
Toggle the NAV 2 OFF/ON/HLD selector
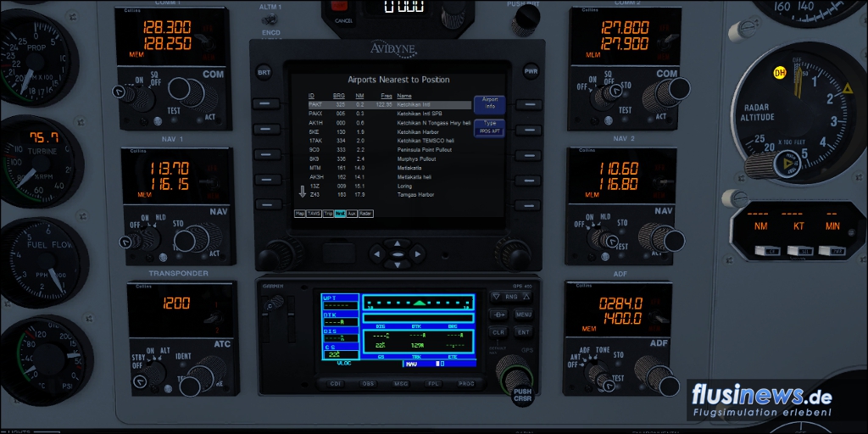coord(604,239)
